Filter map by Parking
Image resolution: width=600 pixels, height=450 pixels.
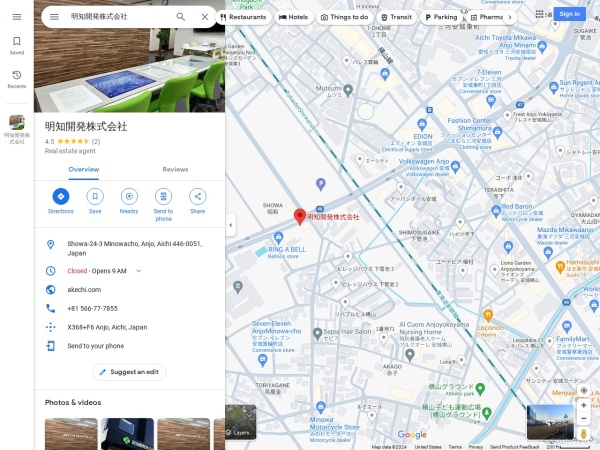click(x=441, y=17)
